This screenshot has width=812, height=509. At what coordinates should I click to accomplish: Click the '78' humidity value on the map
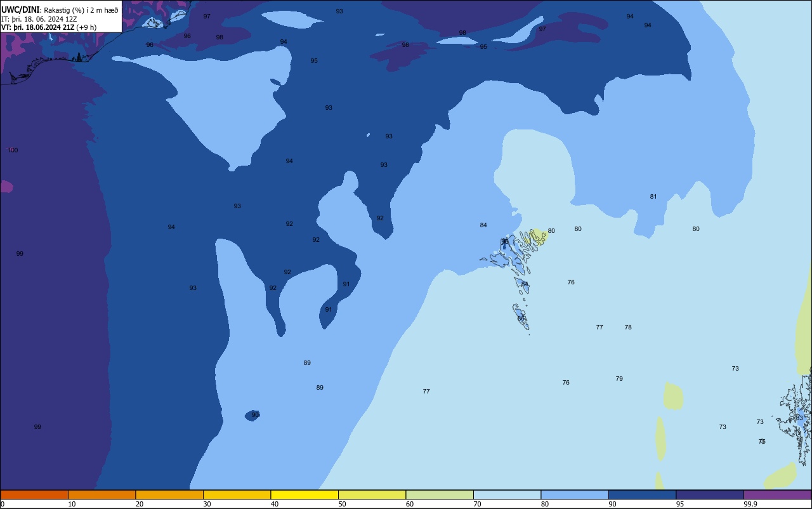coord(628,327)
